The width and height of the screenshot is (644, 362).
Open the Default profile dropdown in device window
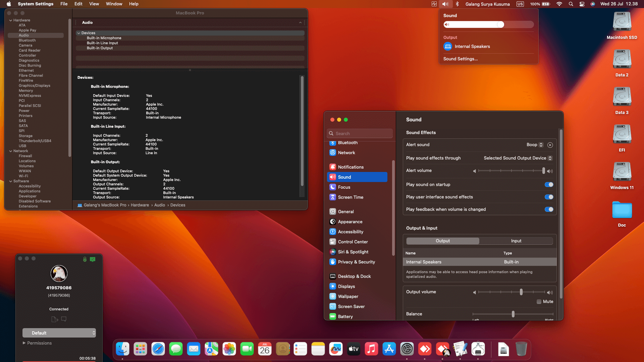pyautogui.click(x=59, y=333)
